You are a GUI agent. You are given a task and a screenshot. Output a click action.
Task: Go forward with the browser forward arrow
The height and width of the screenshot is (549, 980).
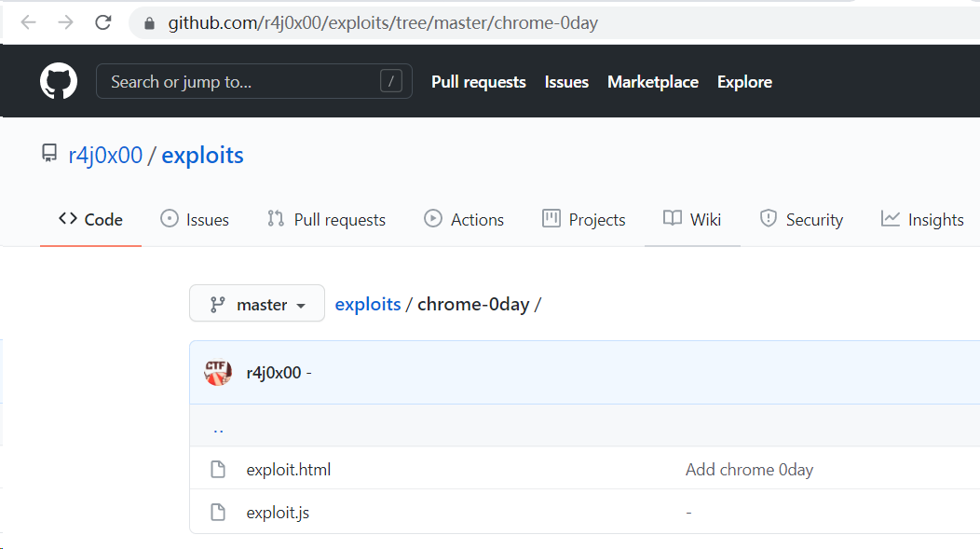(65, 23)
